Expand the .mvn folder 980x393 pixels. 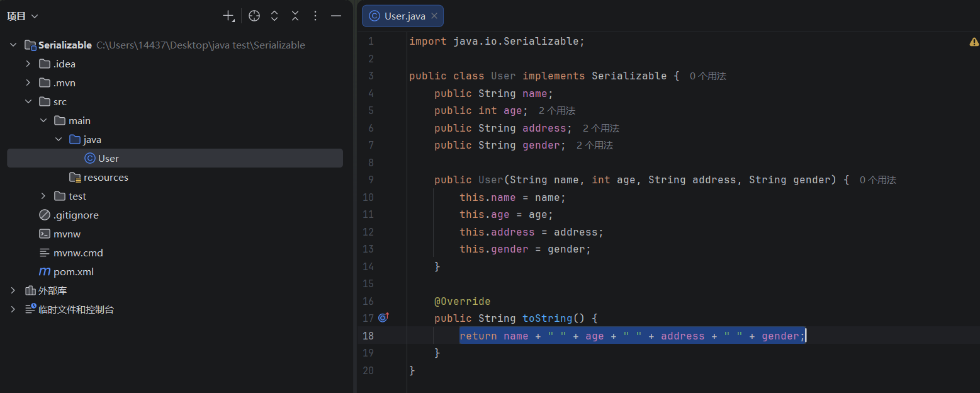click(28, 83)
